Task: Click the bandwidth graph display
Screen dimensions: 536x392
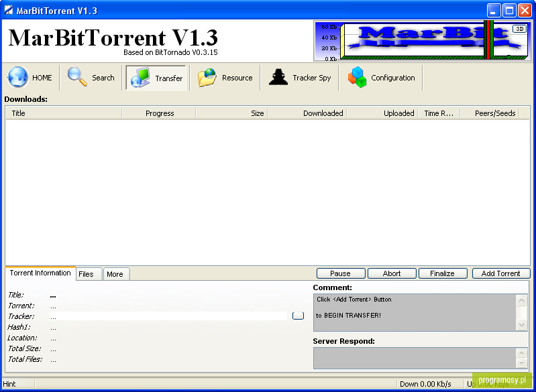Action: (x=423, y=41)
